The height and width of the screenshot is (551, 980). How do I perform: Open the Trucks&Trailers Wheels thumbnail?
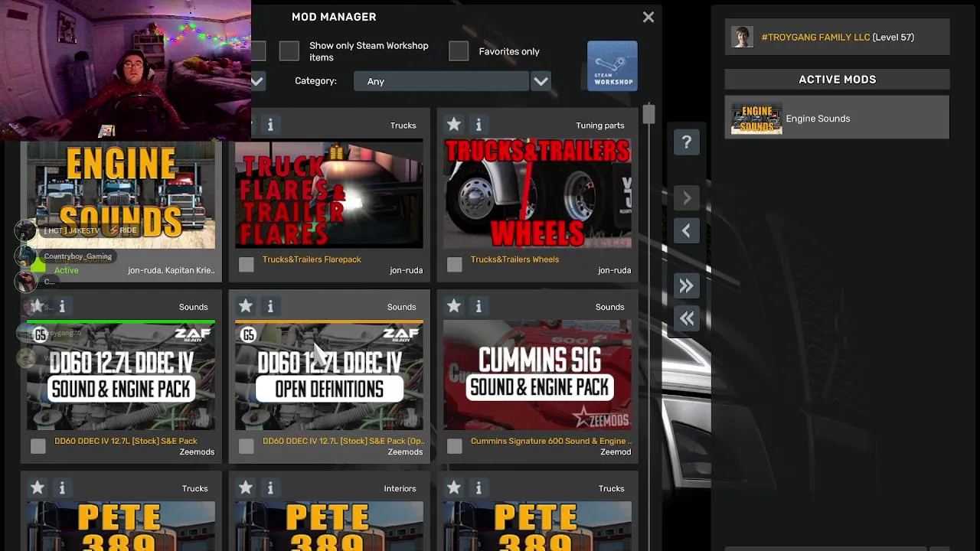pyautogui.click(x=537, y=194)
